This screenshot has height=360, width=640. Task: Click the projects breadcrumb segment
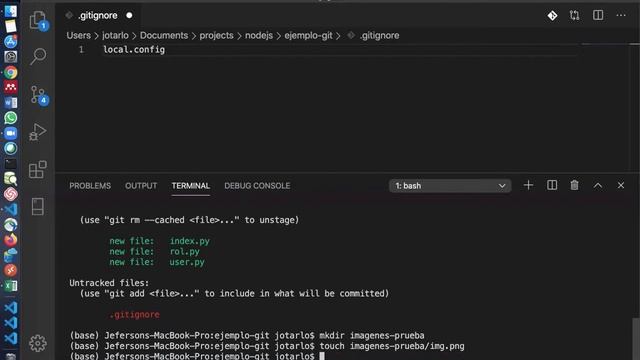coord(216,36)
